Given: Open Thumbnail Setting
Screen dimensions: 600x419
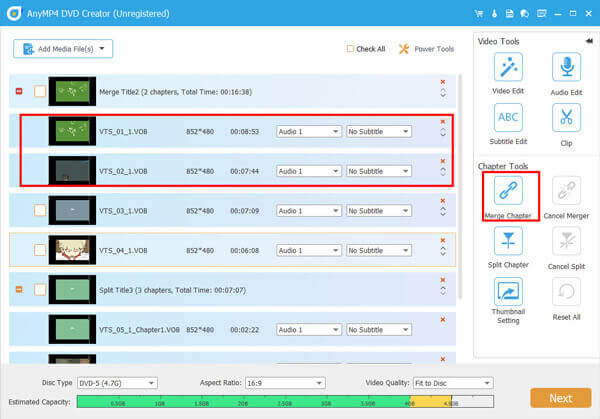Looking at the screenshot, I should pos(508,292).
